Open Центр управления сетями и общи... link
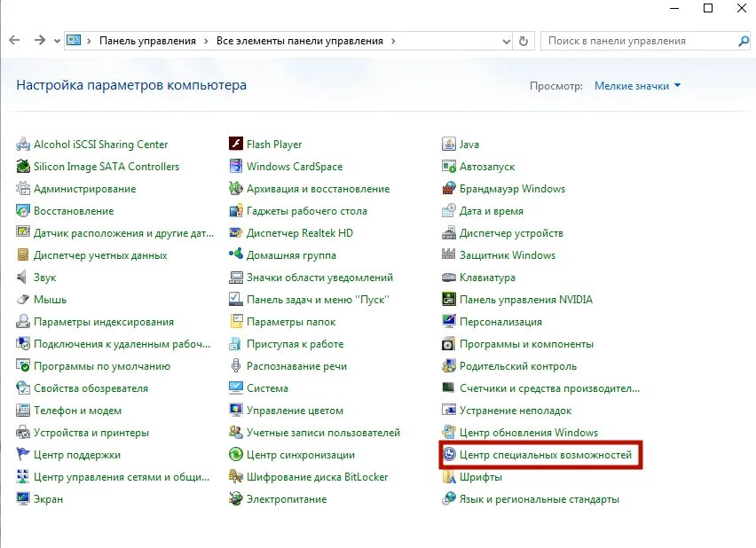The width and height of the screenshot is (756, 548). pos(122,477)
